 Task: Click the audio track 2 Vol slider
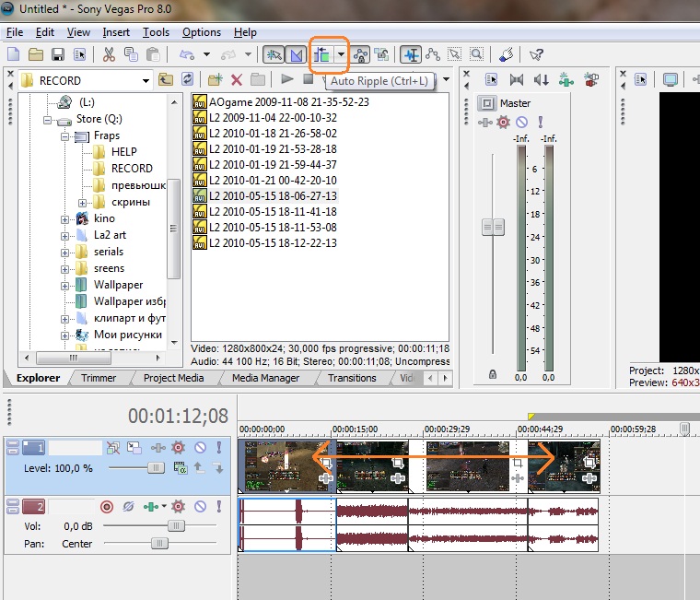point(175,525)
